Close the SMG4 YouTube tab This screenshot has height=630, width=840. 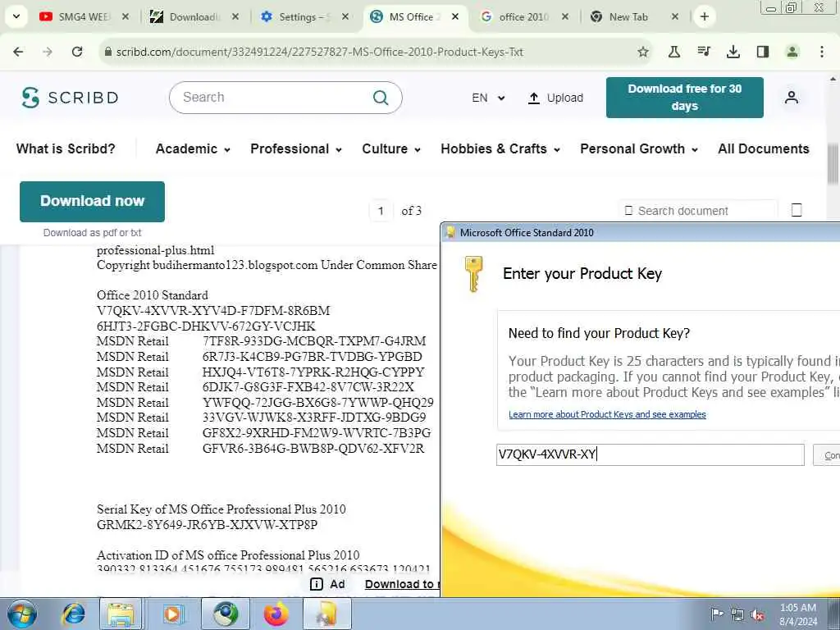coord(126,16)
